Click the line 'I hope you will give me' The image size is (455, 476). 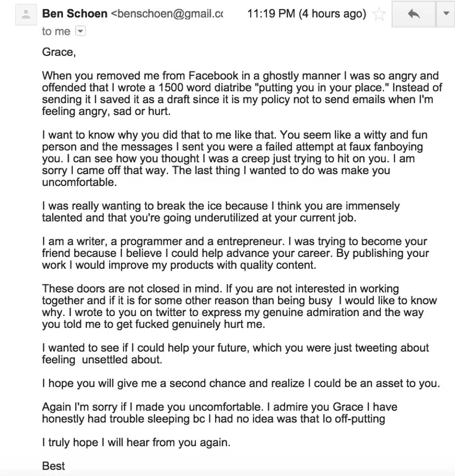(x=241, y=383)
